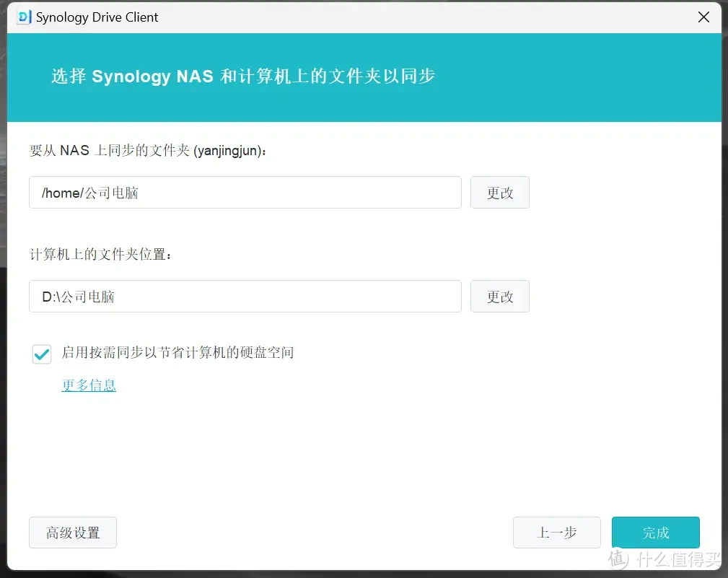Go back with 上一步 button
The width and height of the screenshot is (728, 578).
click(557, 533)
